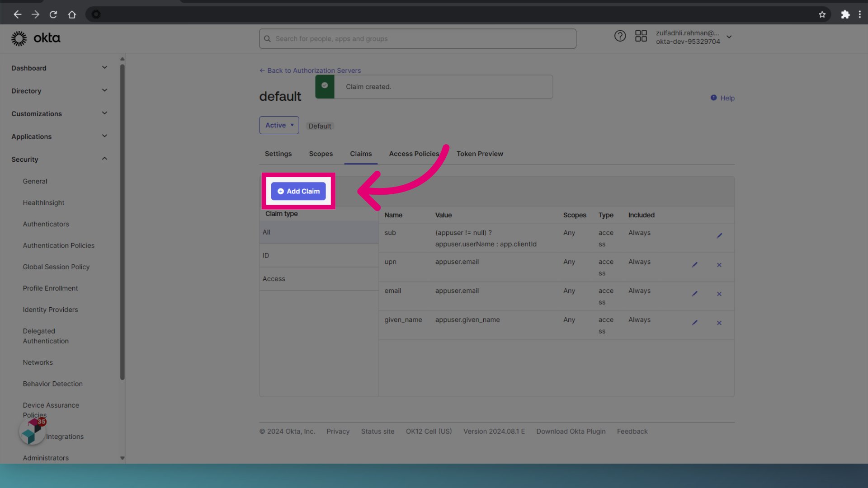868x488 pixels.
Task: Open the Status site footer link
Action: coord(377,432)
